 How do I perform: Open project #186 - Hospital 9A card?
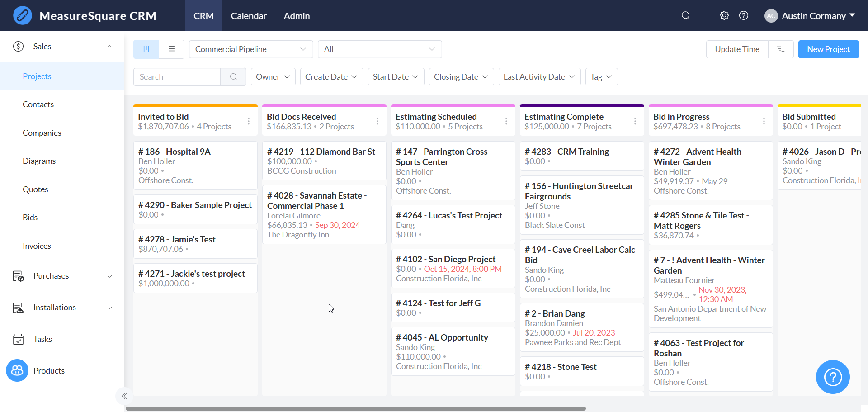coord(195,166)
